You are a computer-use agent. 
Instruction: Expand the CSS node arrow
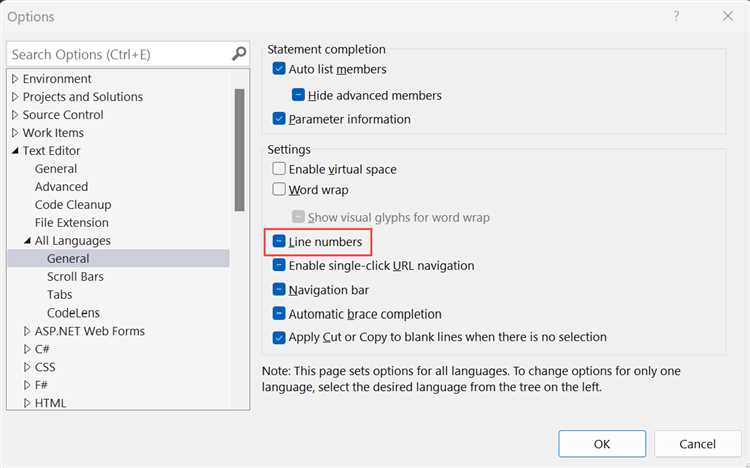(27, 367)
